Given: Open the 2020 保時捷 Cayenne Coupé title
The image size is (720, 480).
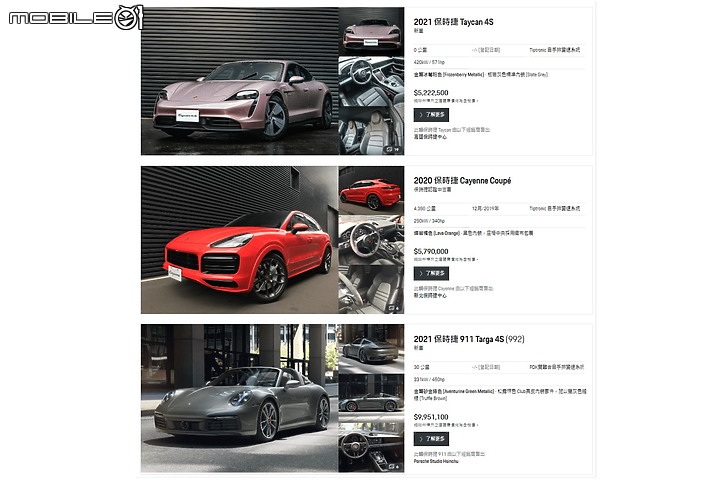Looking at the screenshot, I should tap(462, 181).
